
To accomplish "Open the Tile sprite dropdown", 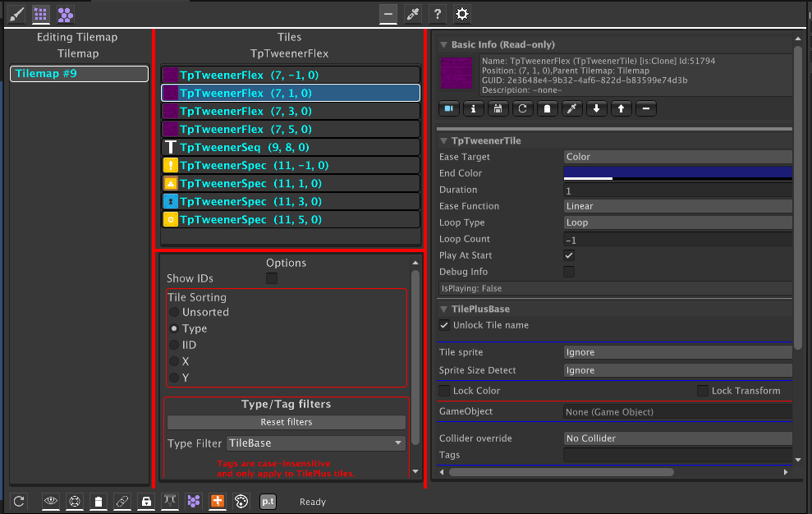I will coord(678,351).
